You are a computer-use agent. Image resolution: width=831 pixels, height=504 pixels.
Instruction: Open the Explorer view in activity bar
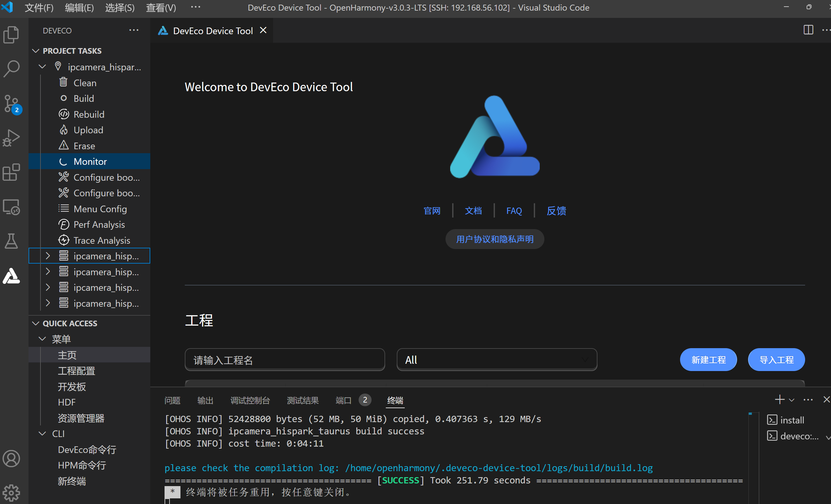click(12, 35)
